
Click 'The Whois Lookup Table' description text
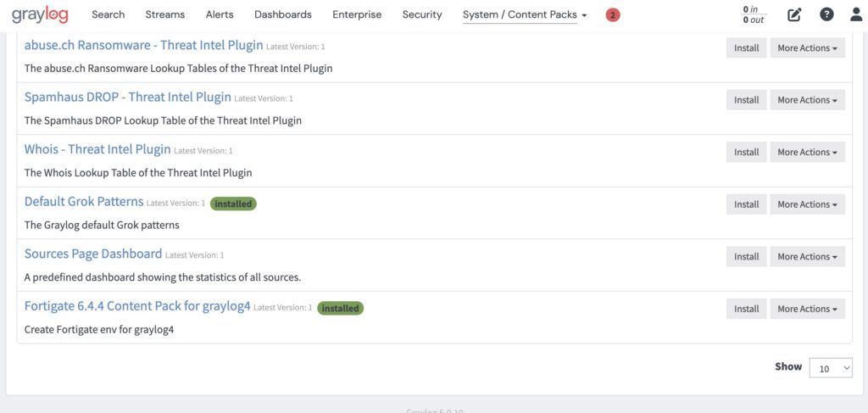tap(138, 173)
